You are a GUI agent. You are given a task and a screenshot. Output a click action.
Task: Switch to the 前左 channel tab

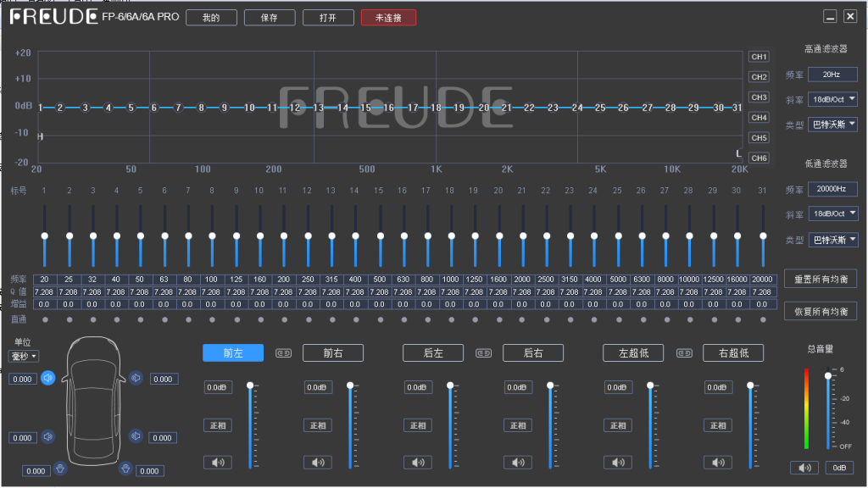(233, 353)
